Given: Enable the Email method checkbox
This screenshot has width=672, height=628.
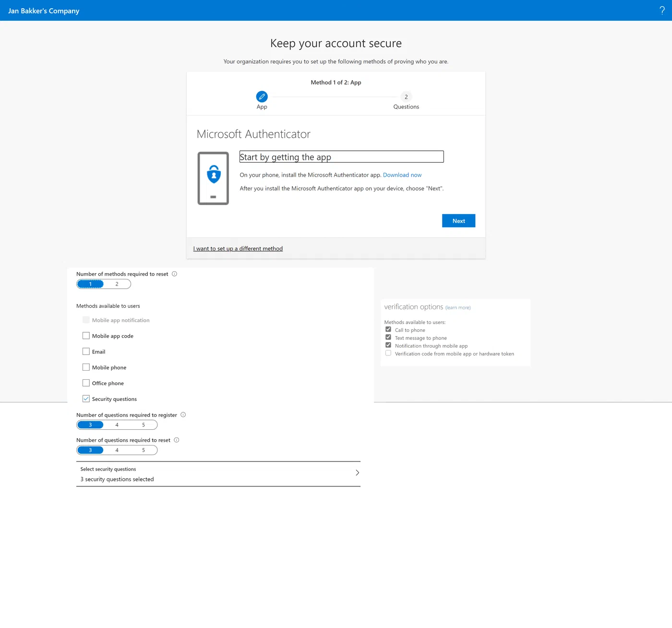Looking at the screenshot, I should [86, 351].
